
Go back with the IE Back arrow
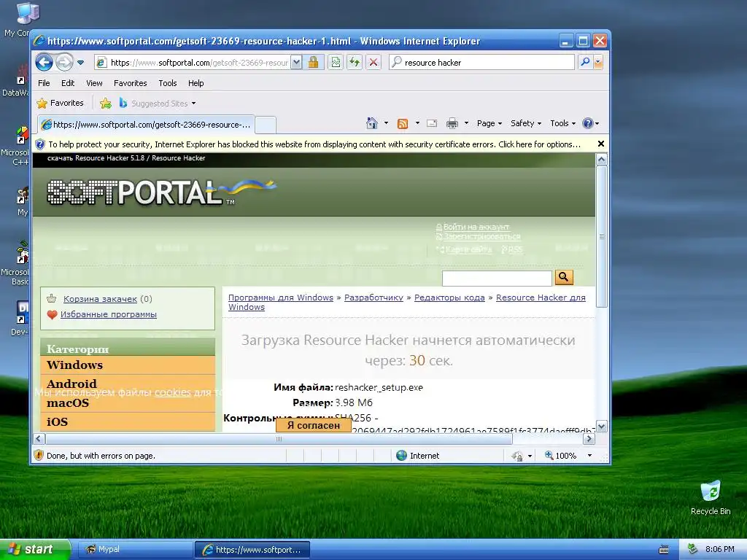[x=44, y=63]
